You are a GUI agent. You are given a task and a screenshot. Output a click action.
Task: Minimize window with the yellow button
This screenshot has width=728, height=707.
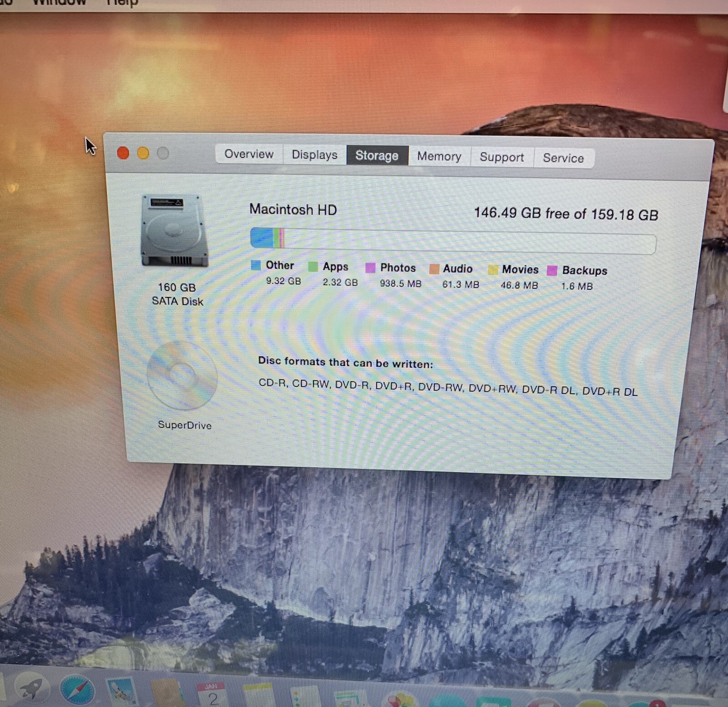point(143,153)
